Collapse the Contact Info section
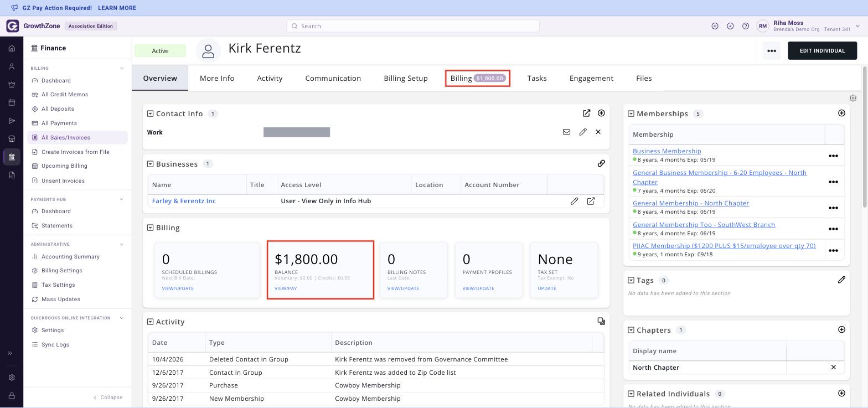The image size is (868, 408). pyautogui.click(x=150, y=113)
